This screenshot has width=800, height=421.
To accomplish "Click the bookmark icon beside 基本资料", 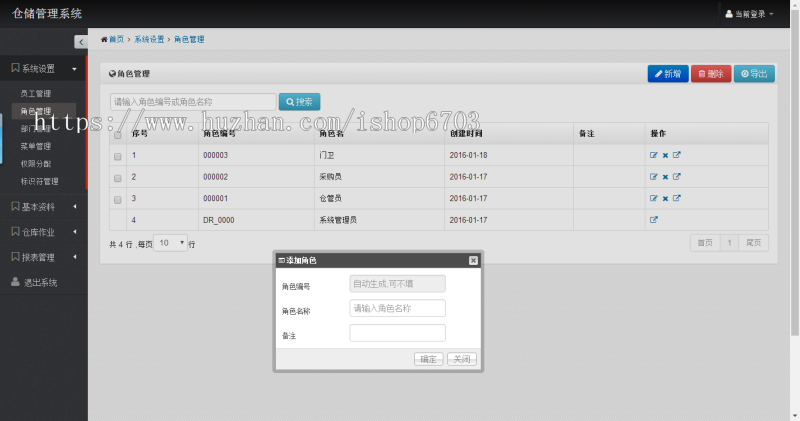I will coord(15,206).
